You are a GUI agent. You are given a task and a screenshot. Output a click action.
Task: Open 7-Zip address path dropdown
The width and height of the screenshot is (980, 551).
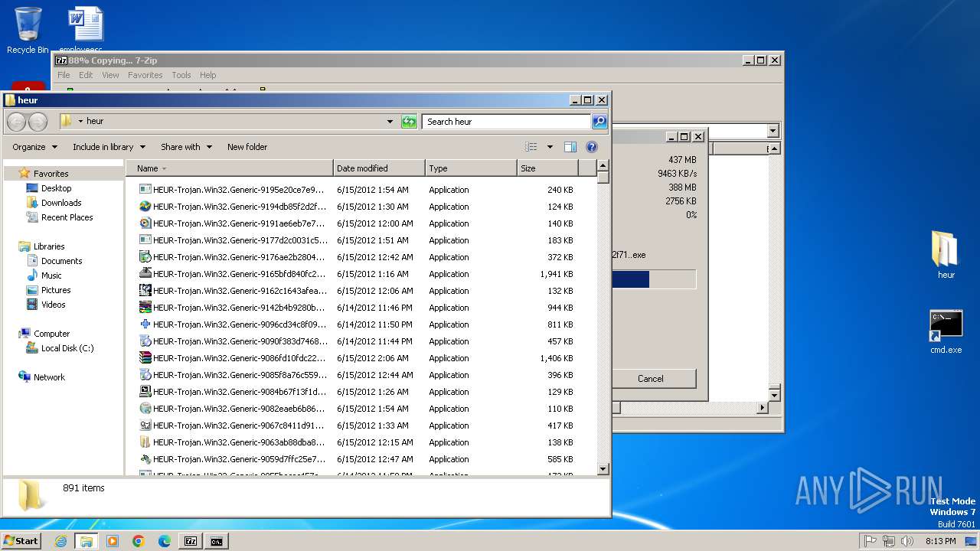(773, 132)
